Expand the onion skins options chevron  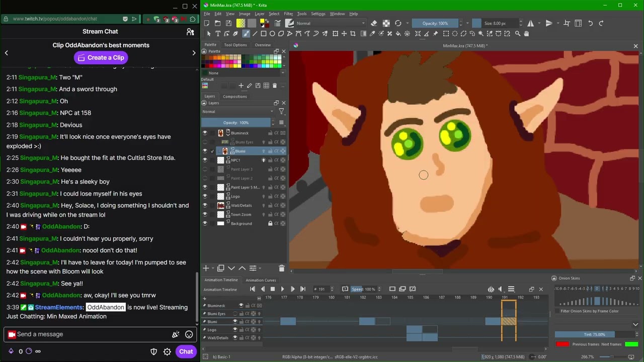(x=635, y=325)
